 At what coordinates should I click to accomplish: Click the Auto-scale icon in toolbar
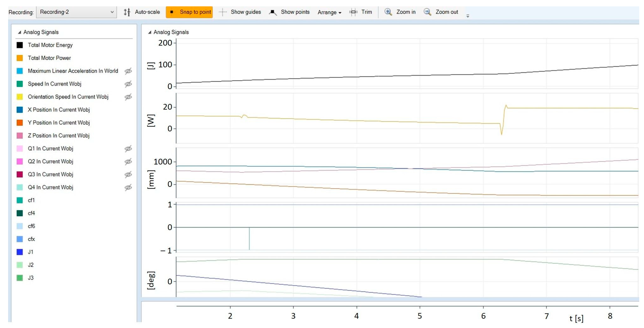[x=127, y=12]
